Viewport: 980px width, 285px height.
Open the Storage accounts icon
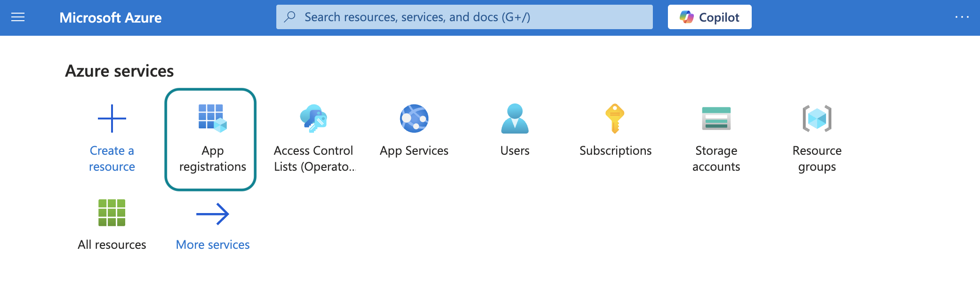[716, 118]
